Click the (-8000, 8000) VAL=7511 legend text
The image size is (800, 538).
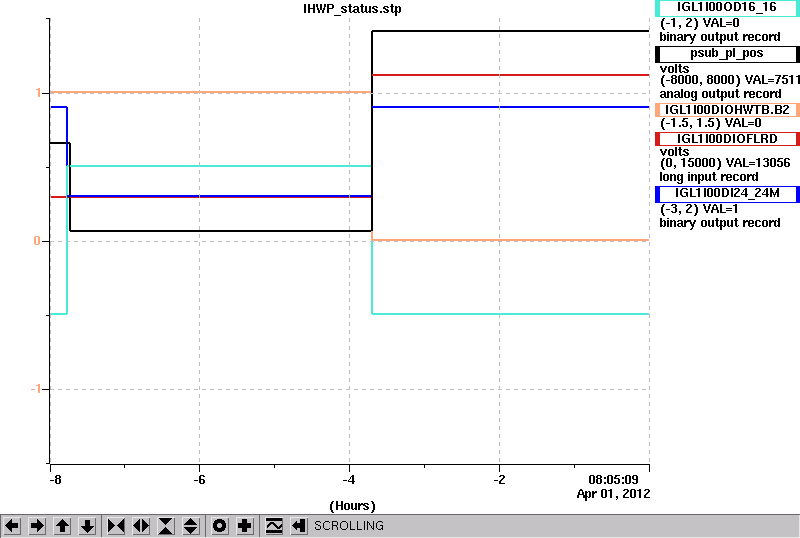(x=730, y=80)
